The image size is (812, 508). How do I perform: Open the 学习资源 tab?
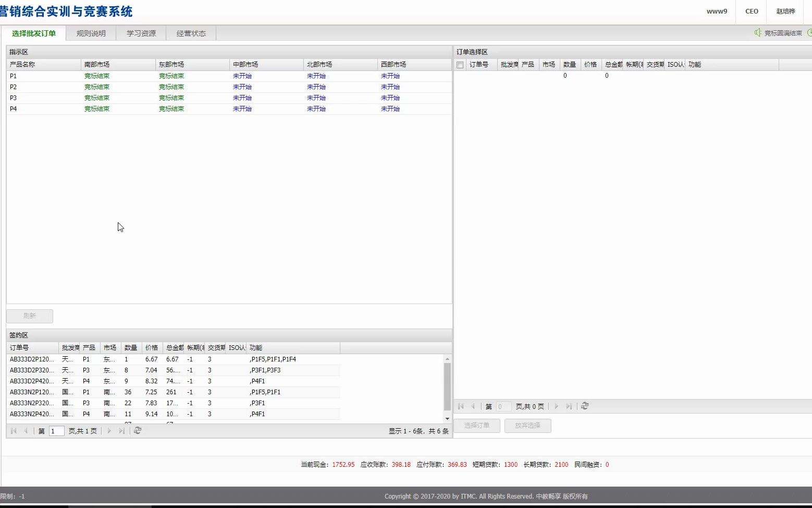(141, 33)
